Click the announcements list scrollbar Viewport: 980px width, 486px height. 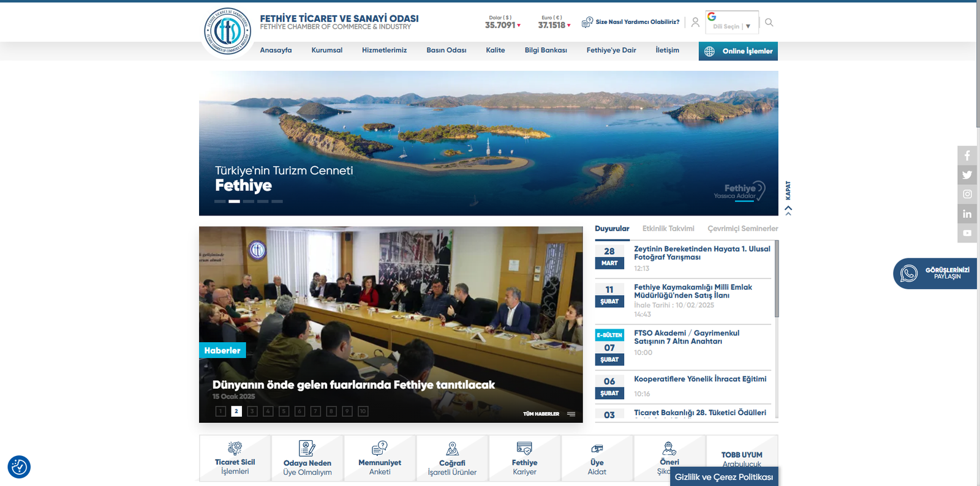[777, 279]
